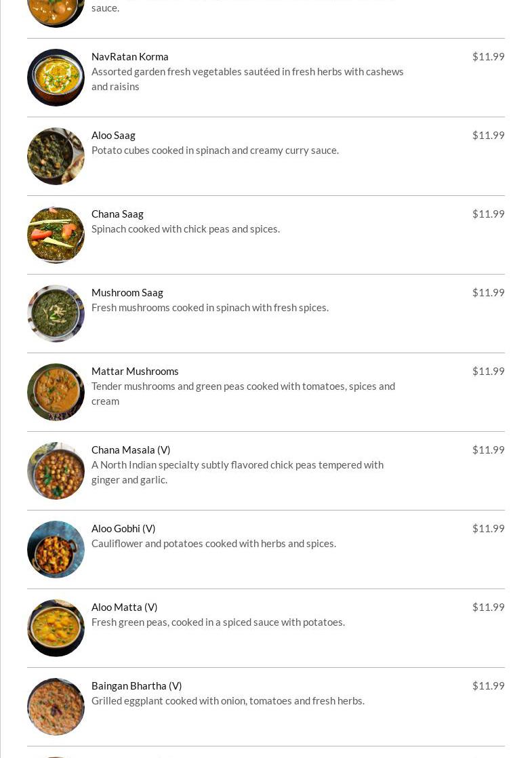532x758 pixels.
Task: Open the Baingan Bhartha (V) title
Action: point(136,685)
